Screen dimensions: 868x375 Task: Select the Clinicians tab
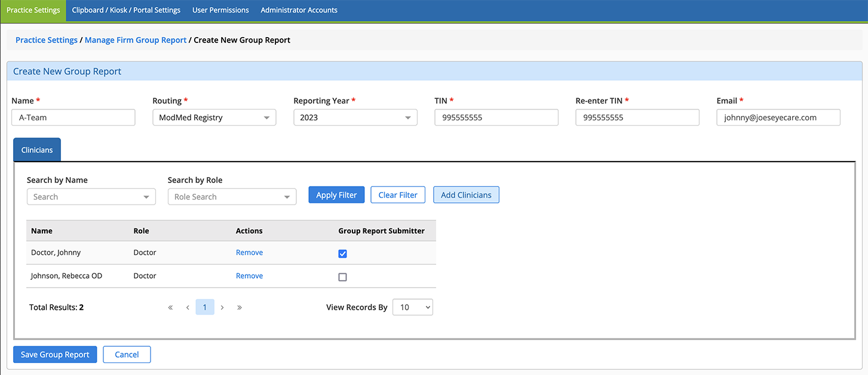pyautogui.click(x=37, y=150)
